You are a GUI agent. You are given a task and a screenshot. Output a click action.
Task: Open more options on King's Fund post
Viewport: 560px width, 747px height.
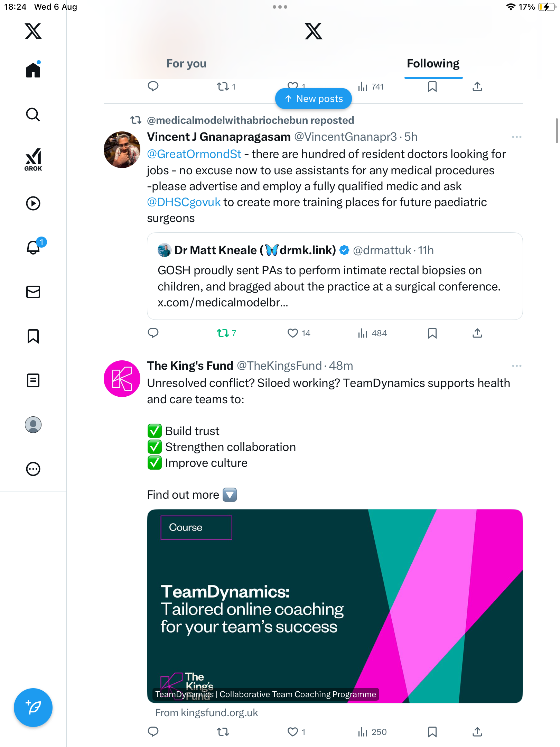coord(516,366)
